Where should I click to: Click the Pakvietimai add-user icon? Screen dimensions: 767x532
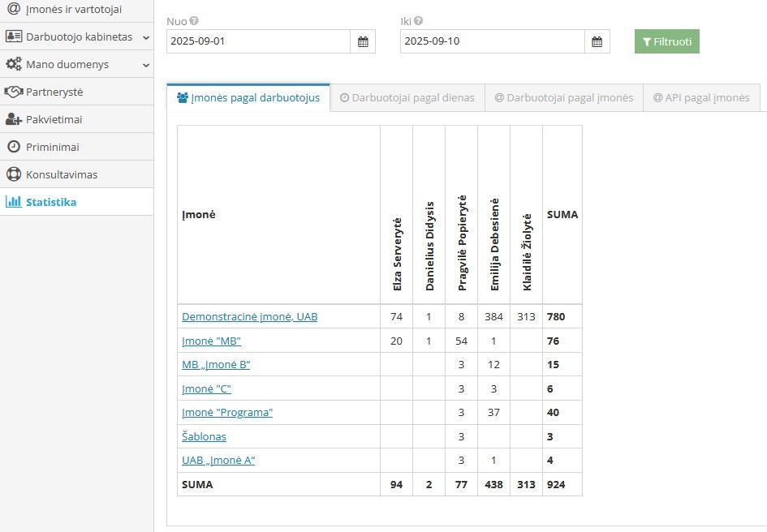(13, 119)
